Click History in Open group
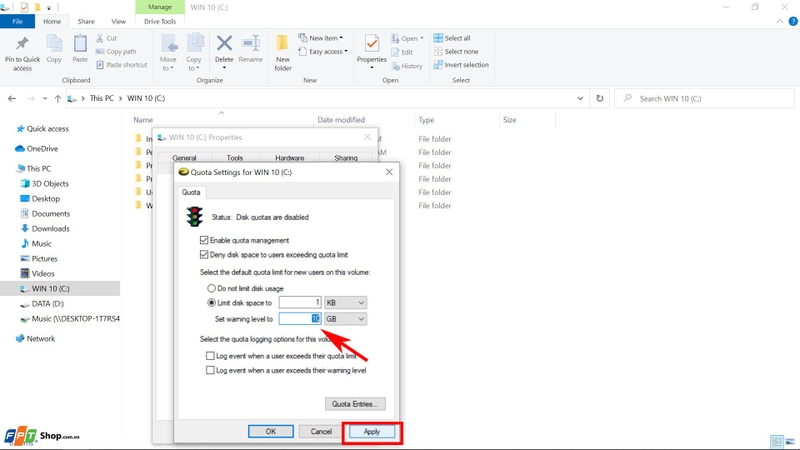Screen dimensions: 800x450 [x=407, y=66]
